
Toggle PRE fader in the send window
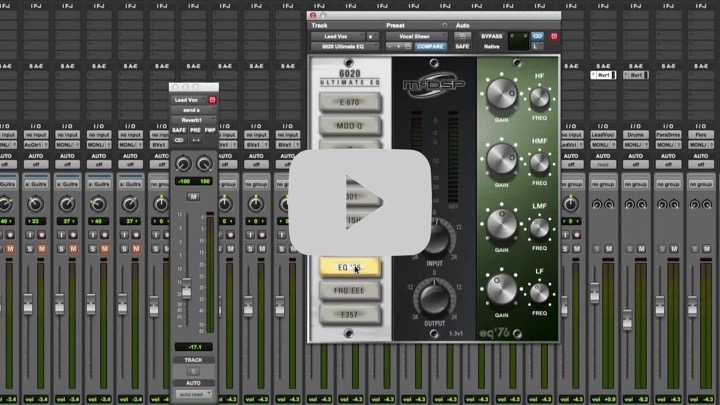pyautogui.click(x=195, y=130)
